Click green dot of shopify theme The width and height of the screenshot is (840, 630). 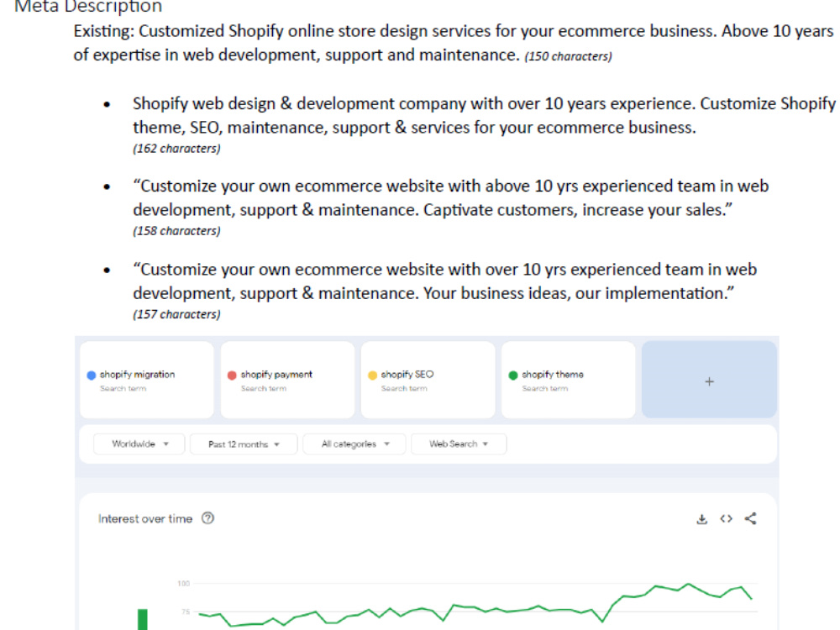pyautogui.click(x=512, y=375)
